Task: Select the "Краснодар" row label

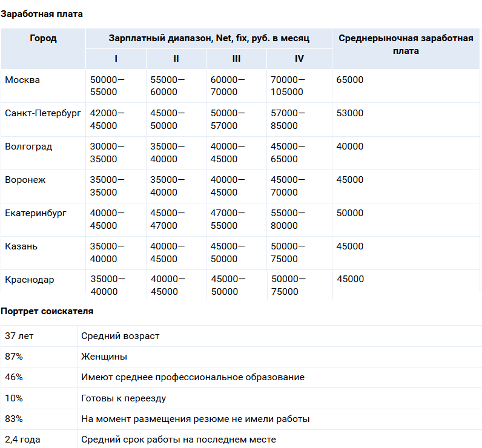Action: 30,280
